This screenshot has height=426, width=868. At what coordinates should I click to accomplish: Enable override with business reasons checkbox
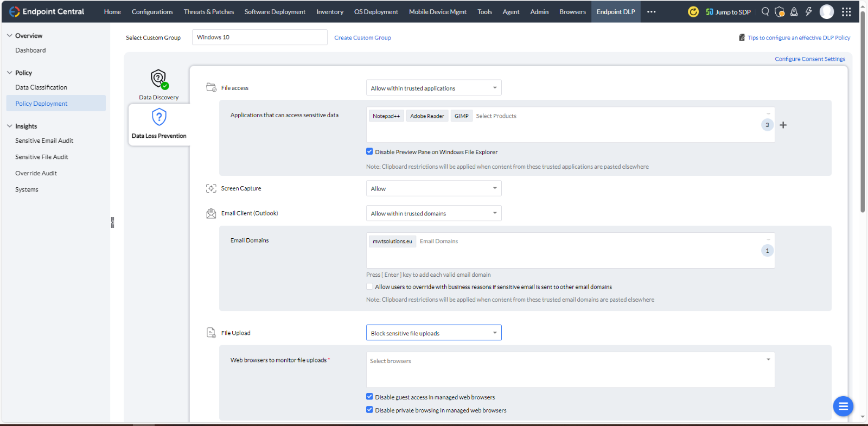point(369,287)
